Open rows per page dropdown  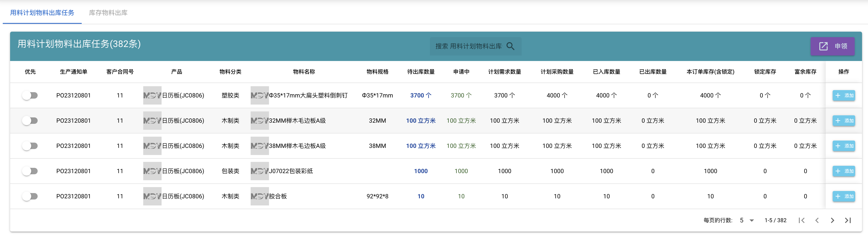click(x=747, y=220)
